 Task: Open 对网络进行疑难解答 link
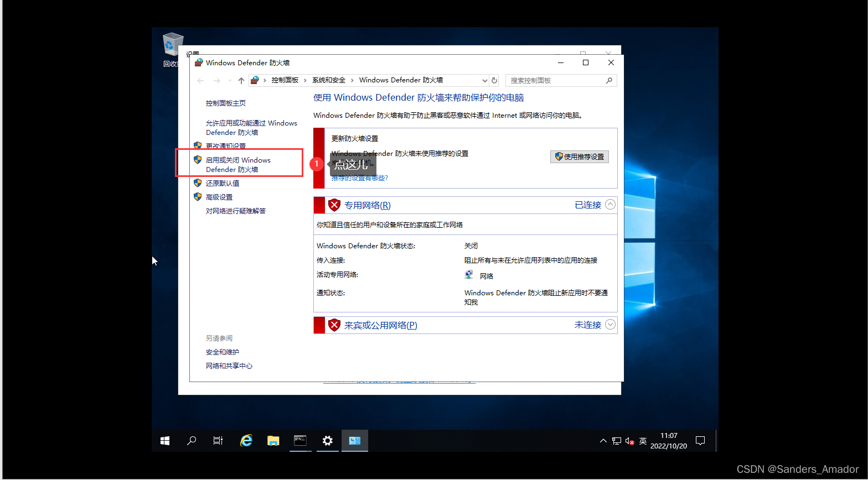(x=236, y=211)
